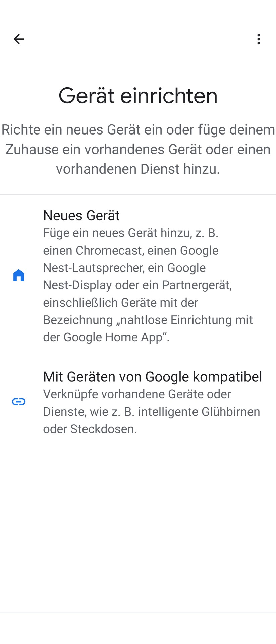Click the "Gerät einrichten" page heading
This screenshot has width=276, height=644.
pyautogui.click(x=138, y=96)
